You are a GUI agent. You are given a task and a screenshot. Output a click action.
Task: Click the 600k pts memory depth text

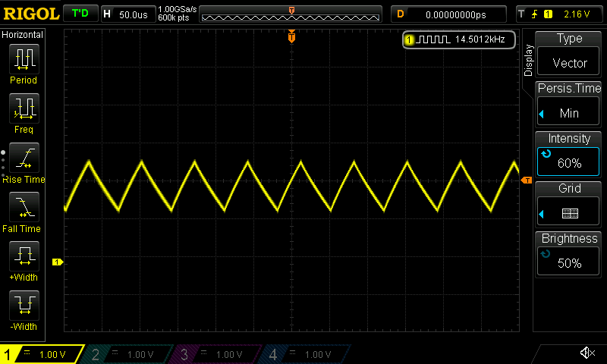coord(174,17)
